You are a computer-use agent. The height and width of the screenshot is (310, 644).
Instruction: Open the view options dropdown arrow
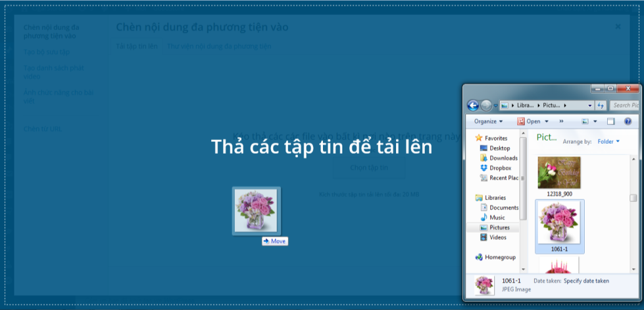click(x=595, y=122)
